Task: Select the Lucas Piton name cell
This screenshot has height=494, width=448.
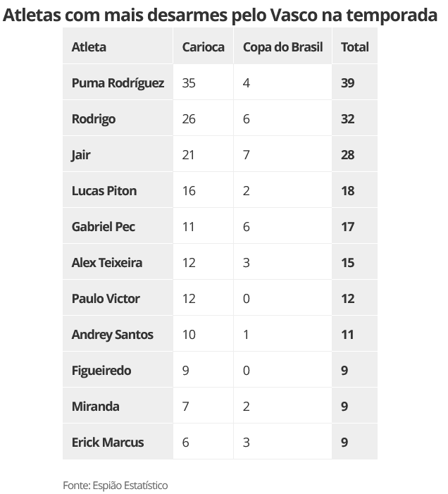Action: (x=104, y=191)
